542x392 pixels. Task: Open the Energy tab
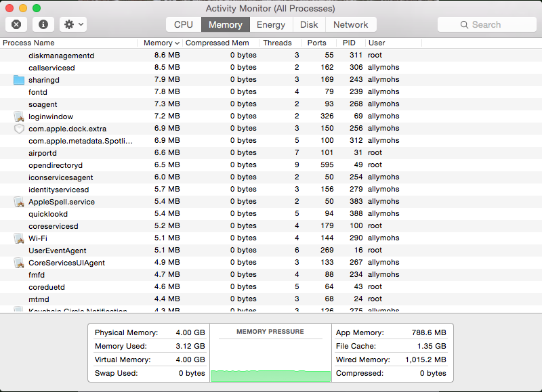coord(271,25)
